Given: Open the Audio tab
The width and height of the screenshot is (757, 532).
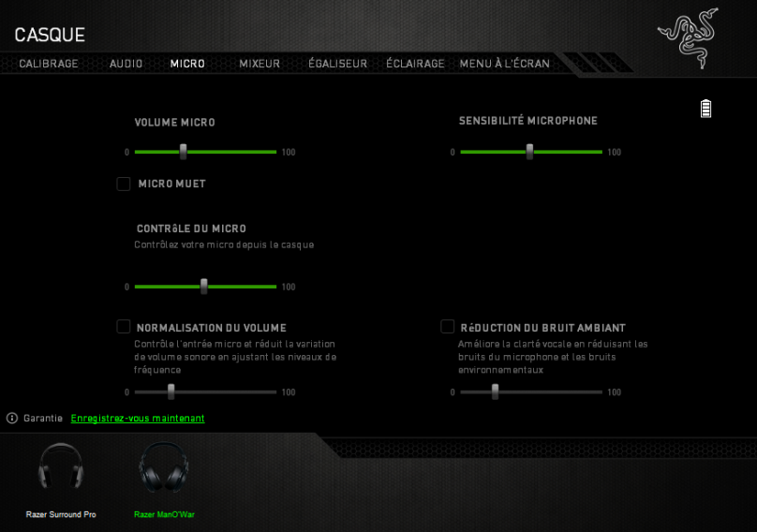Looking at the screenshot, I should [x=126, y=64].
